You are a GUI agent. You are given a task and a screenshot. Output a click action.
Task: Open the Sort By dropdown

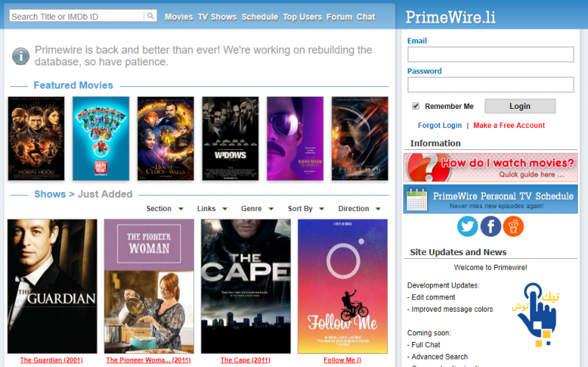[x=306, y=209]
